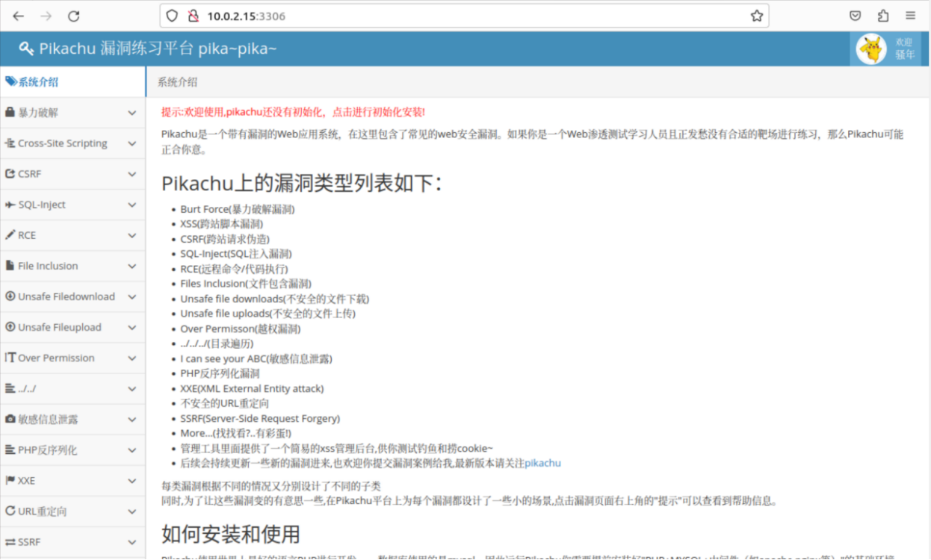Open the pikachu link in the text

coord(542,462)
